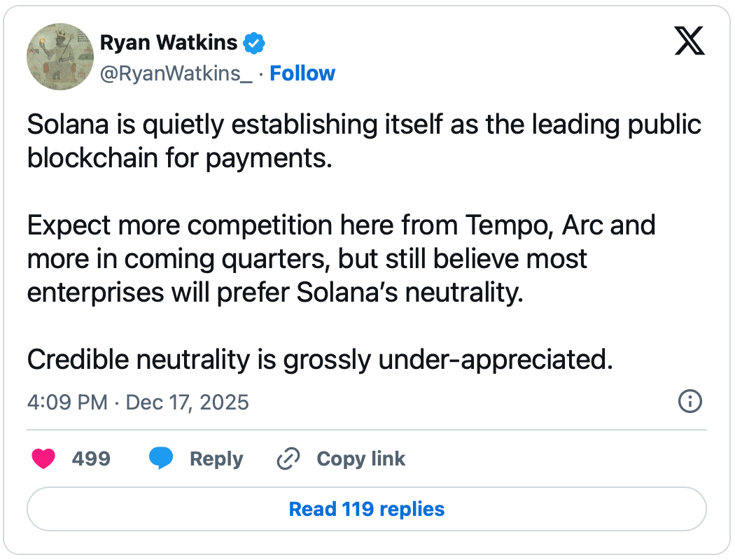
Task: Open the tweet info circle icon
Action: [x=690, y=401]
